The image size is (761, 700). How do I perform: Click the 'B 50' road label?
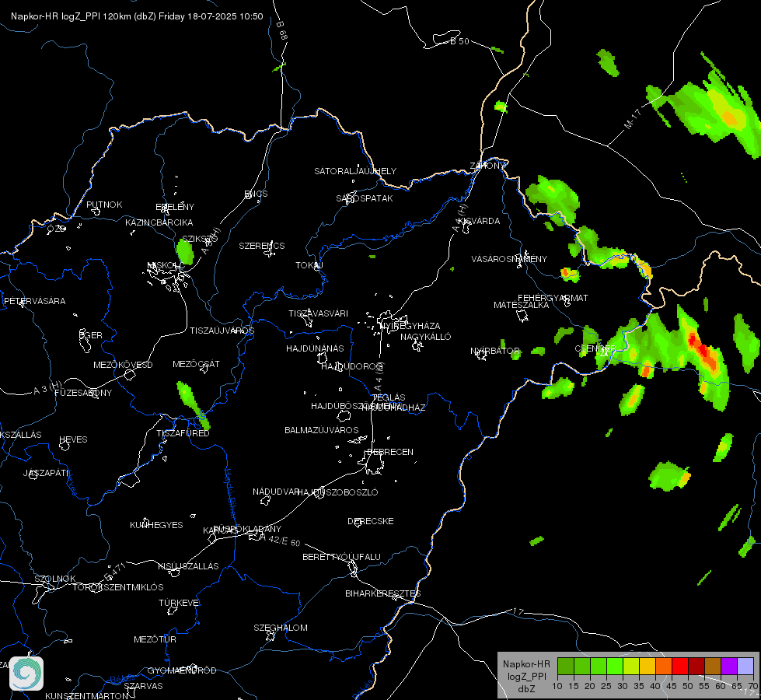click(459, 41)
